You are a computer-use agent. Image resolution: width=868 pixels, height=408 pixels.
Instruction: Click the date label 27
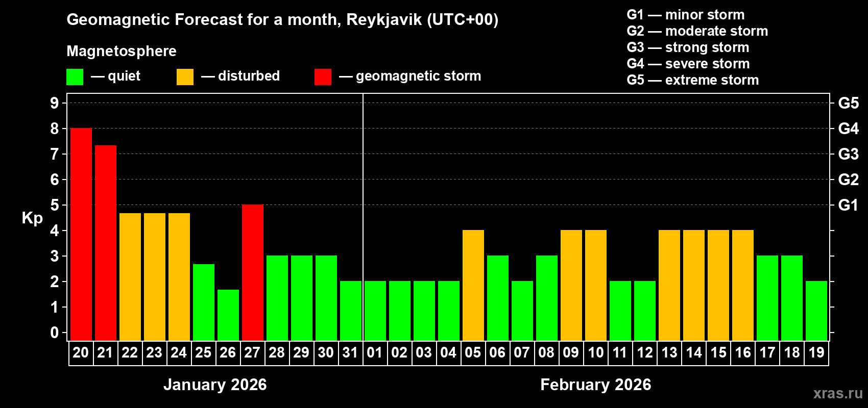point(252,352)
